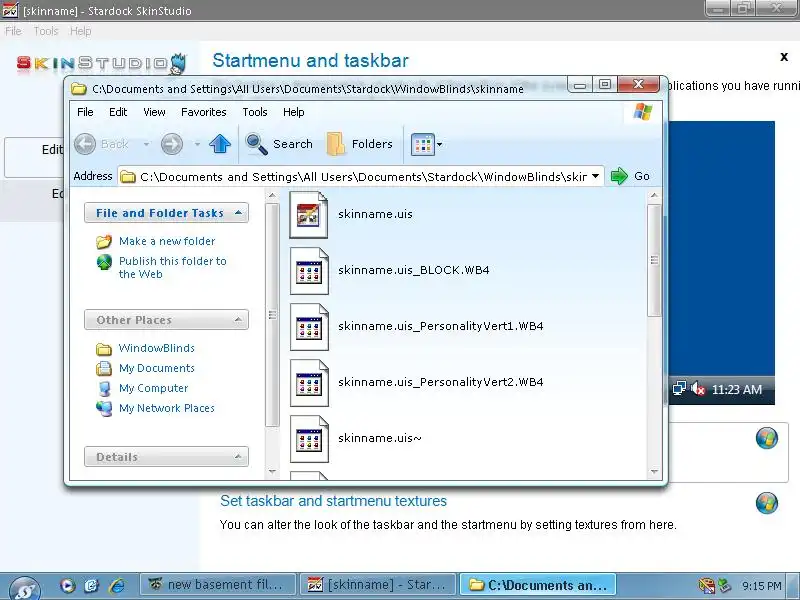Viewport: 800px width, 600px height.
Task: Click the first system tray icon
Action: pos(707,585)
